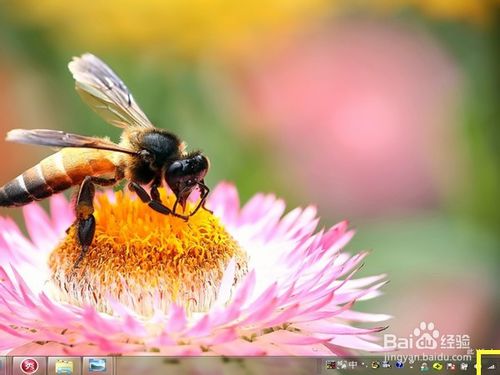Open the picture viewer taskbar button
This screenshot has width=500, height=375.
click(97, 365)
